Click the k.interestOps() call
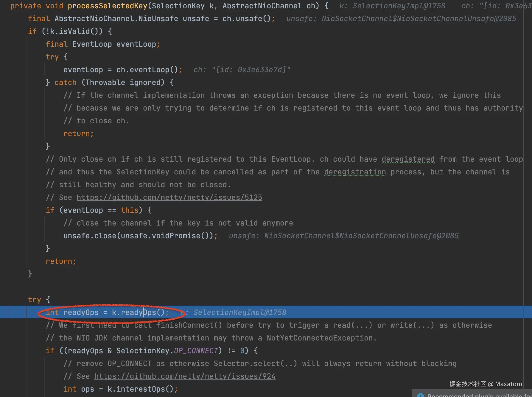The height and width of the screenshot is (397, 532). point(140,389)
